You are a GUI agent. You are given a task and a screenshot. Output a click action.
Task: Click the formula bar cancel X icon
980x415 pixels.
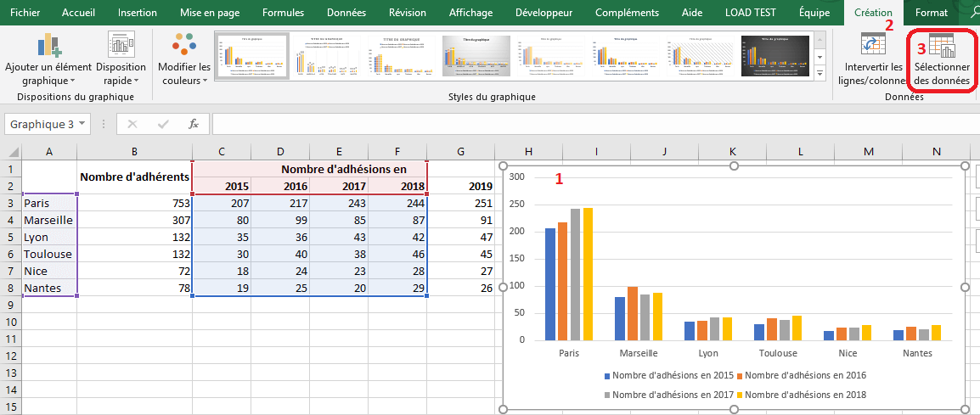pyautogui.click(x=132, y=124)
